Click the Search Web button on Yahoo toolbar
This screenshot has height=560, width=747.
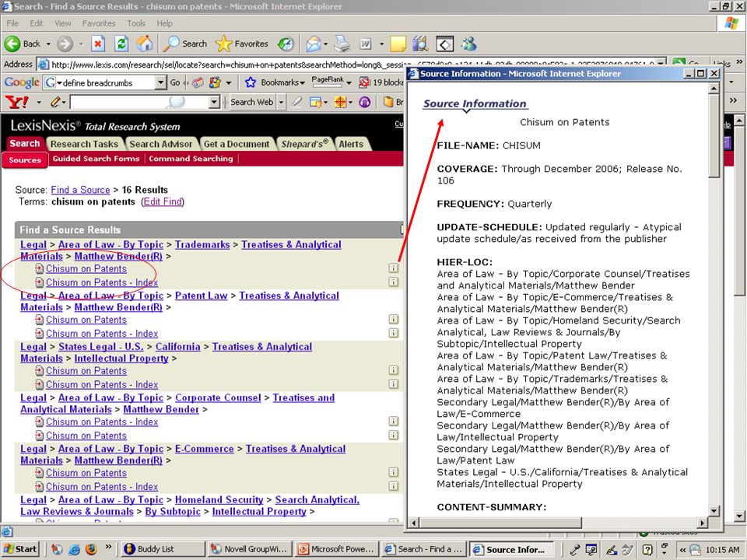point(251,102)
